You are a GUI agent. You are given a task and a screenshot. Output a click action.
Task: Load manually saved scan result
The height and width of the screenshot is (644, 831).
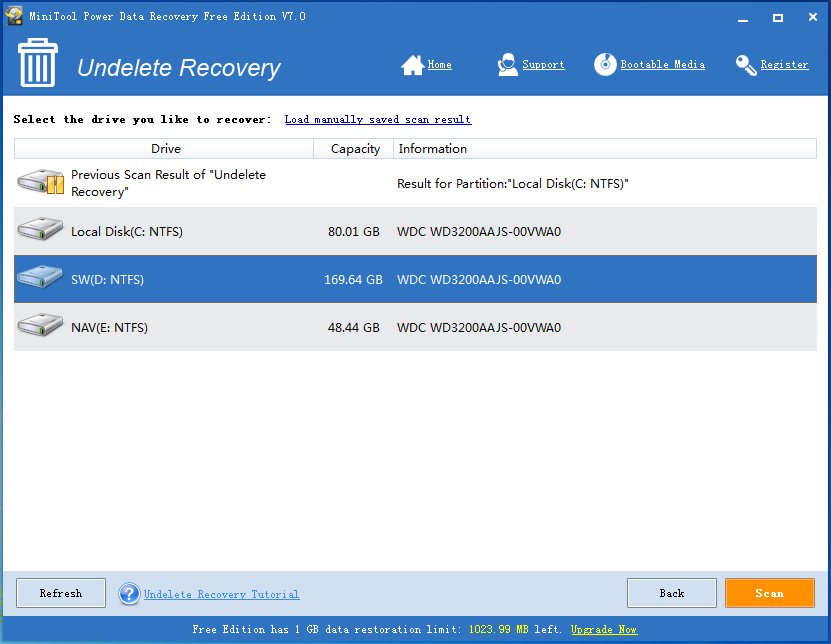click(x=378, y=119)
